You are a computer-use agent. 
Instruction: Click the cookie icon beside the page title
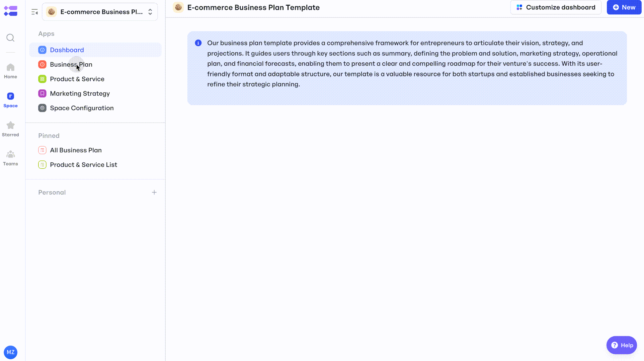178,7
